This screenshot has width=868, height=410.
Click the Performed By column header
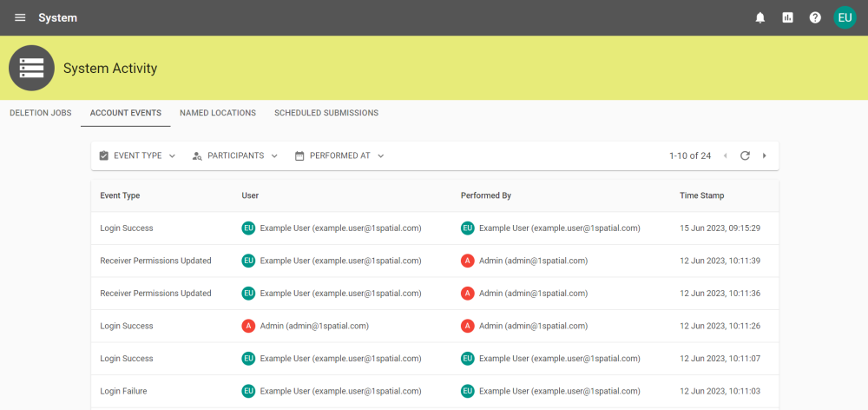point(485,195)
